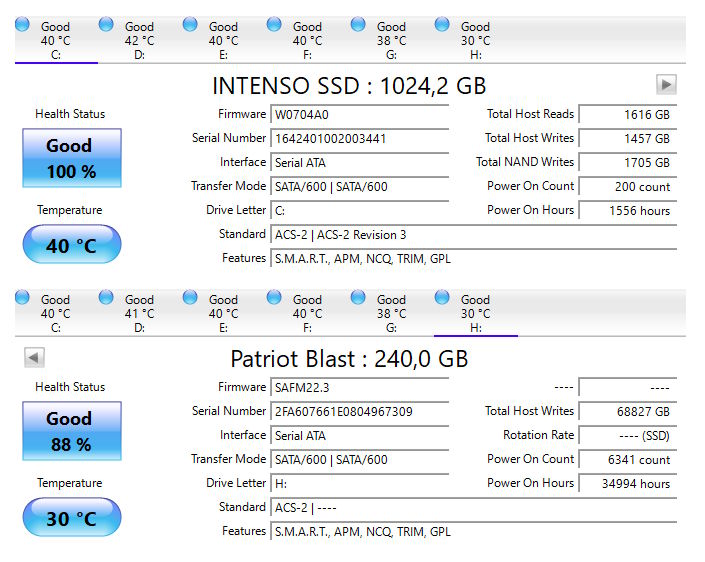The height and width of the screenshot is (562, 705).
Task: Click C: status circle above Patriot Blast title
Action: (22, 298)
